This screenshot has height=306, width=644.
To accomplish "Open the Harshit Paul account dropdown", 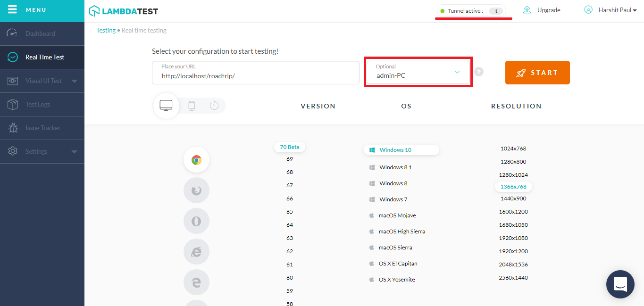I will click(x=611, y=10).
